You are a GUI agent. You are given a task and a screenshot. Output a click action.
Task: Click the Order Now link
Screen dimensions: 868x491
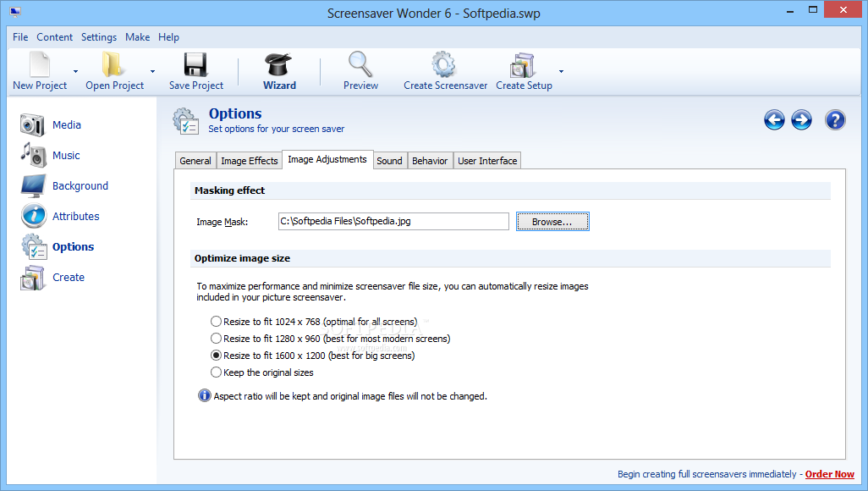pos(829,474)
